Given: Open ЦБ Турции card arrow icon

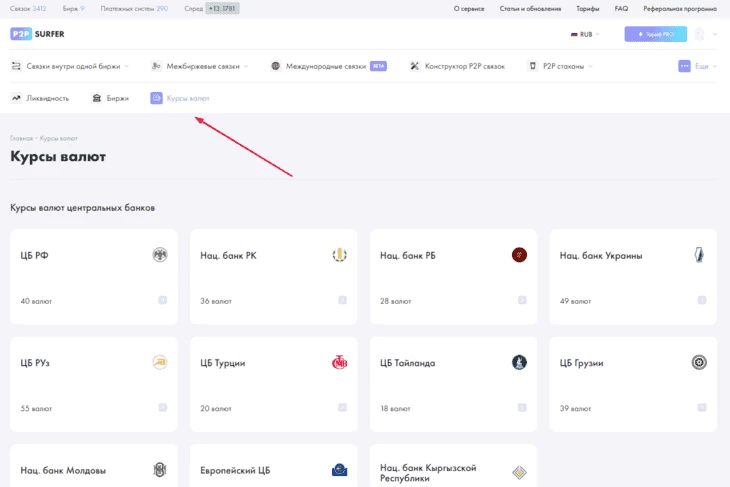Looking at the screenshot, I should click(342, 407).
